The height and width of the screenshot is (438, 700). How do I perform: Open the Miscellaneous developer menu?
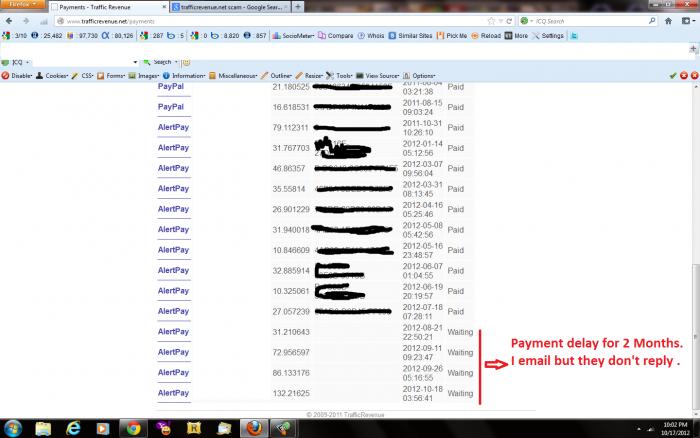click(233, 76)
